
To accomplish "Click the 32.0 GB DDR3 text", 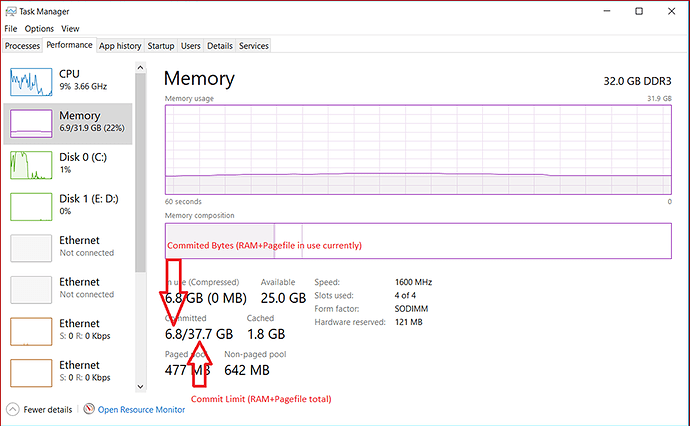I will [x=637, y=81].
